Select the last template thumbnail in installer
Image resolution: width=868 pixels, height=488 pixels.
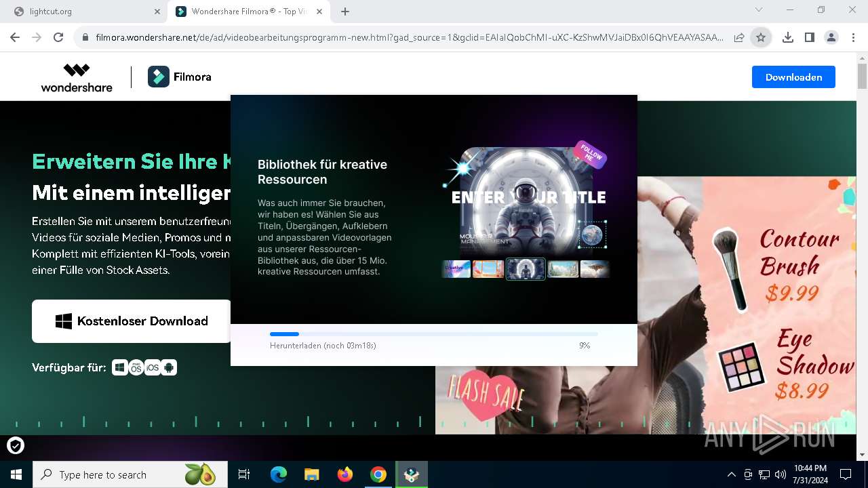click(595, 269)
